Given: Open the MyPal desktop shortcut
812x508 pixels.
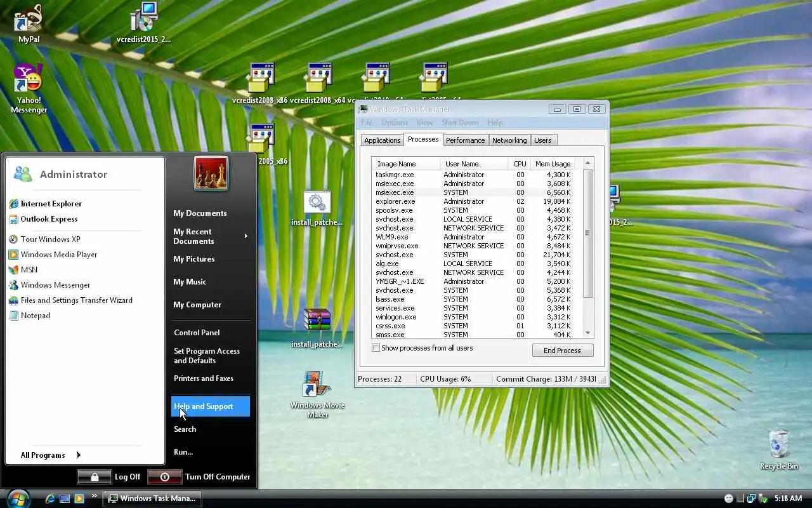Looking at the screenshot, I should pyautogui.click(x=29, y=23).
